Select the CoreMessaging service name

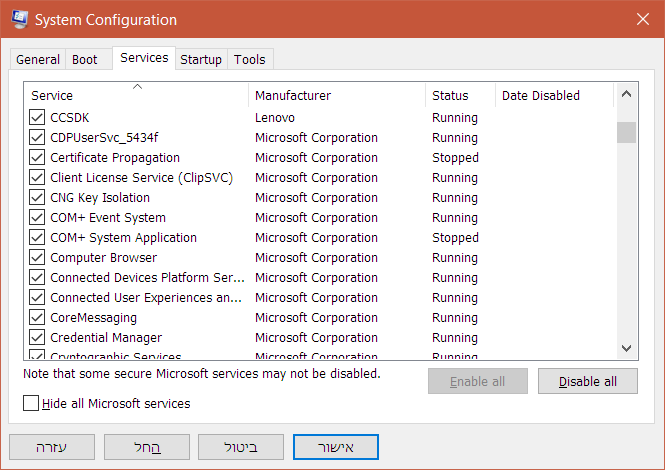click(93, 317)
